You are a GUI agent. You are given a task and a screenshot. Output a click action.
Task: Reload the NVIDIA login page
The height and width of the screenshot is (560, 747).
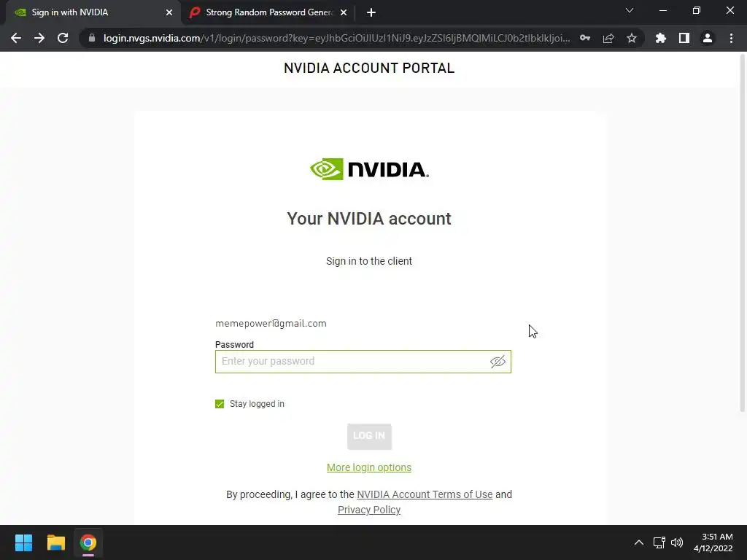[x=63, y=38]
